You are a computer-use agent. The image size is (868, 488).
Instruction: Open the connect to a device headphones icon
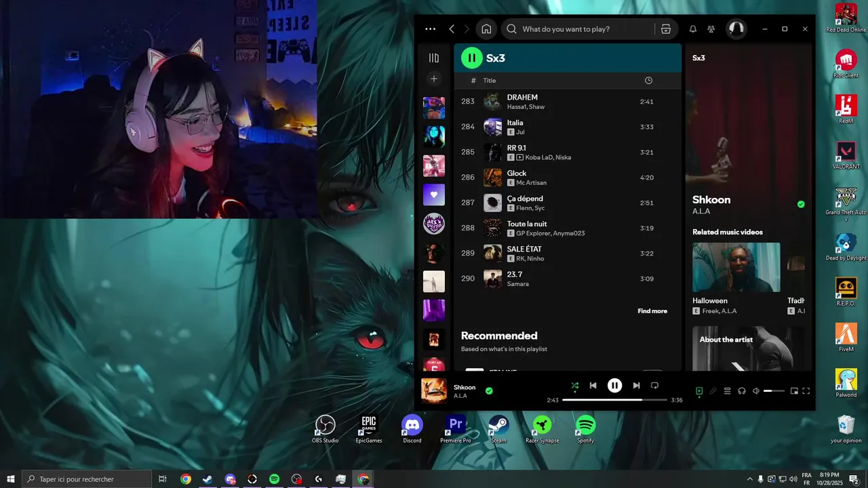point(742,391)
